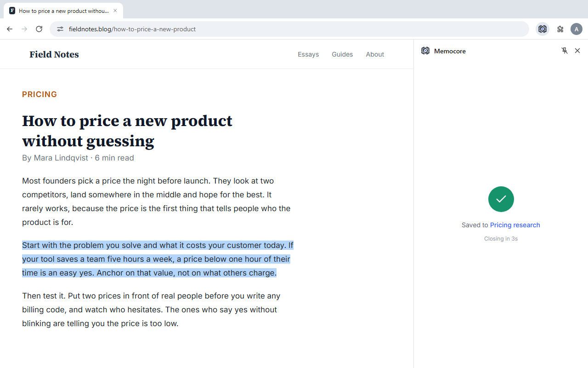
Task: Unpin the Memocore side panel
Action: [565, 51]
